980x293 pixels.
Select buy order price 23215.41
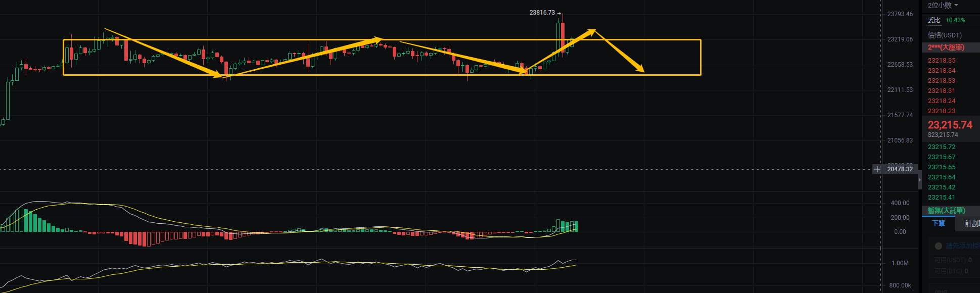point(942,198)
